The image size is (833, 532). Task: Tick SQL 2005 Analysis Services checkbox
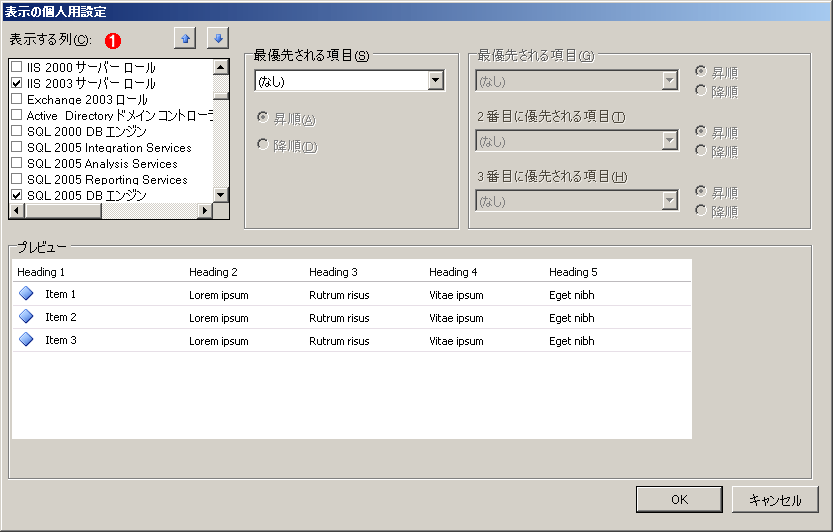point(16,163)
